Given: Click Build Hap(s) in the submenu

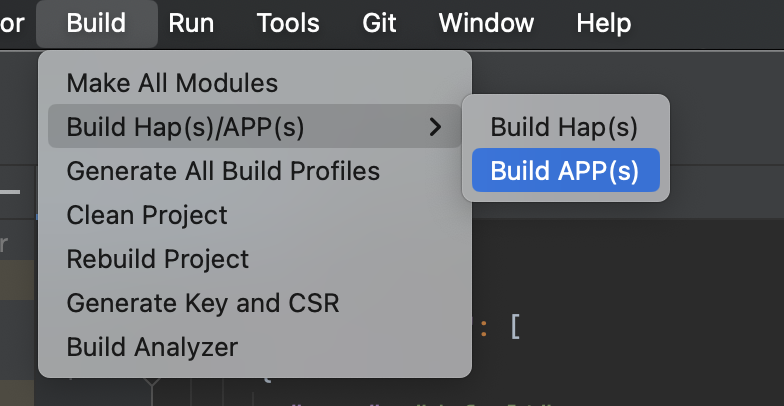Looking at the screenshot, I should tap(564, 127).
